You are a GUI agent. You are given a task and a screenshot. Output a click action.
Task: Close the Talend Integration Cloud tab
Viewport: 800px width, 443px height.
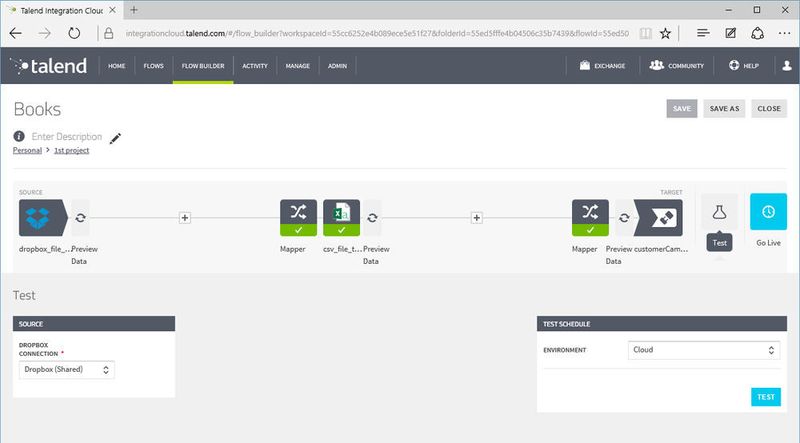click(112, 10)
